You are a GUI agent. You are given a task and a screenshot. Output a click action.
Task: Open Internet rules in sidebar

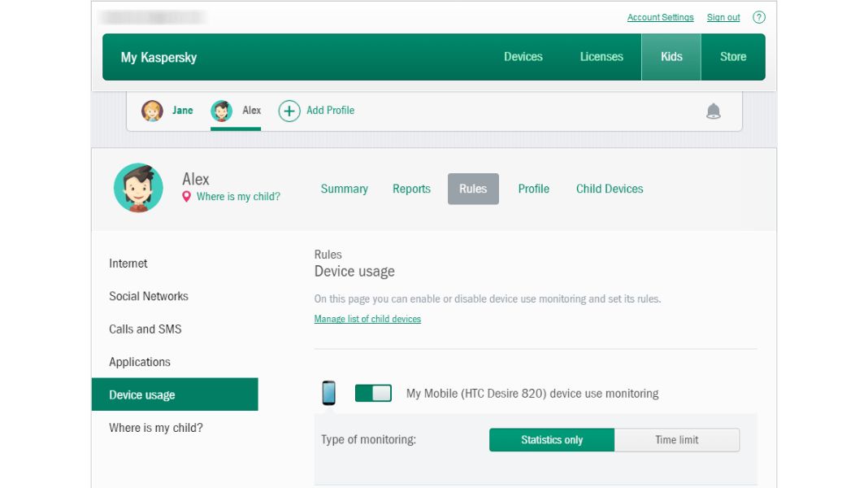pyautogui.click(x=128, y=264)
